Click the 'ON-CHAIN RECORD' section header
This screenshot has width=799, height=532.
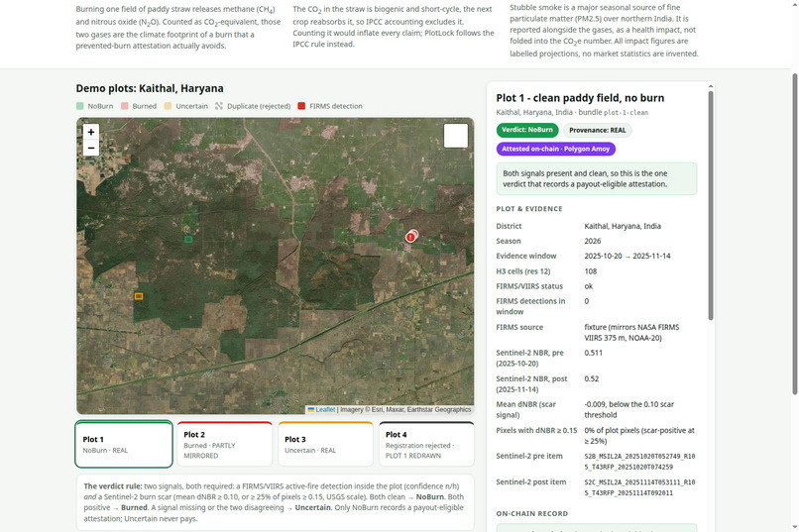click(532, 514)
